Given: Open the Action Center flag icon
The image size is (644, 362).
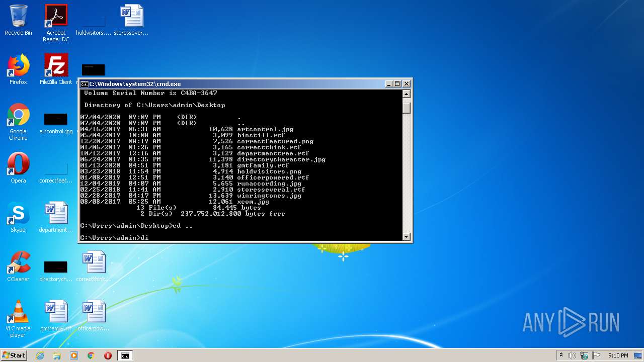Looking at the screenshot, I should point(596,355).
